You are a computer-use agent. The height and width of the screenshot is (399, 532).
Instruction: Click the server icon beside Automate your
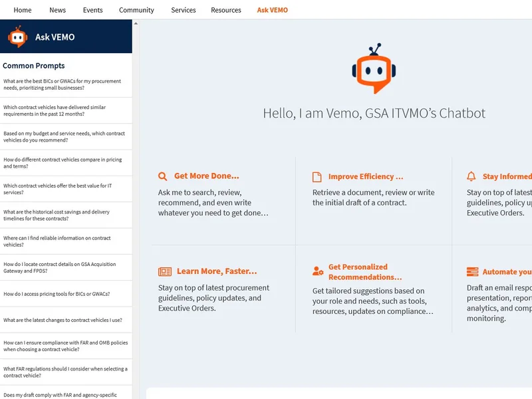pos(472,272)
